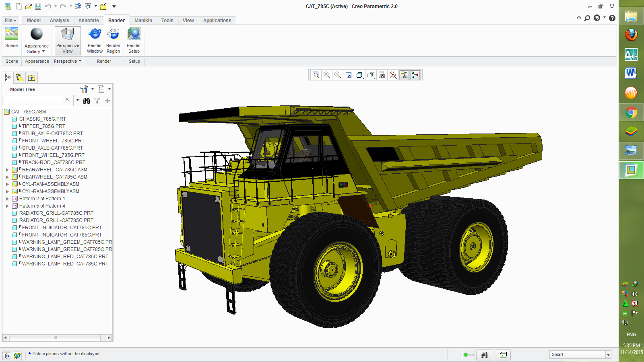Open Google Chrome from taskbar
The width and height of the screenshot is (644, 362).
tap(631, 112)
